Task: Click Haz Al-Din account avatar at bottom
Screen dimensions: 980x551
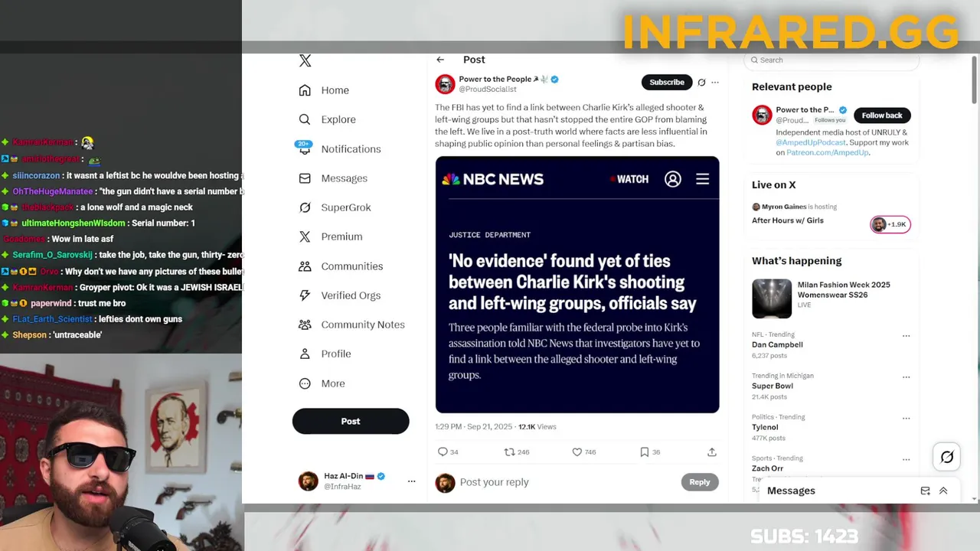Action: click(308, 481)
